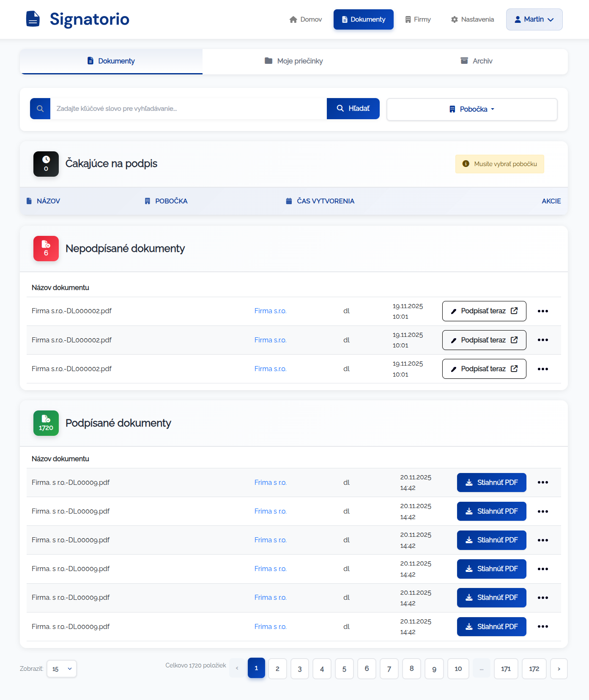Screen dimensions: 589x700
Task: Click the red unsigned documents badge showing 6
Action: click(x=46, y=249)
